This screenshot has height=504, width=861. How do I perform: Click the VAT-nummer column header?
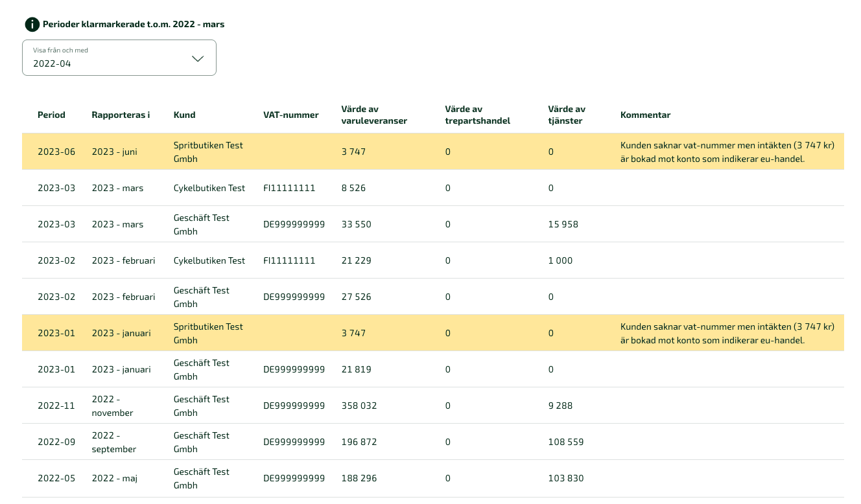pos(290,115)
